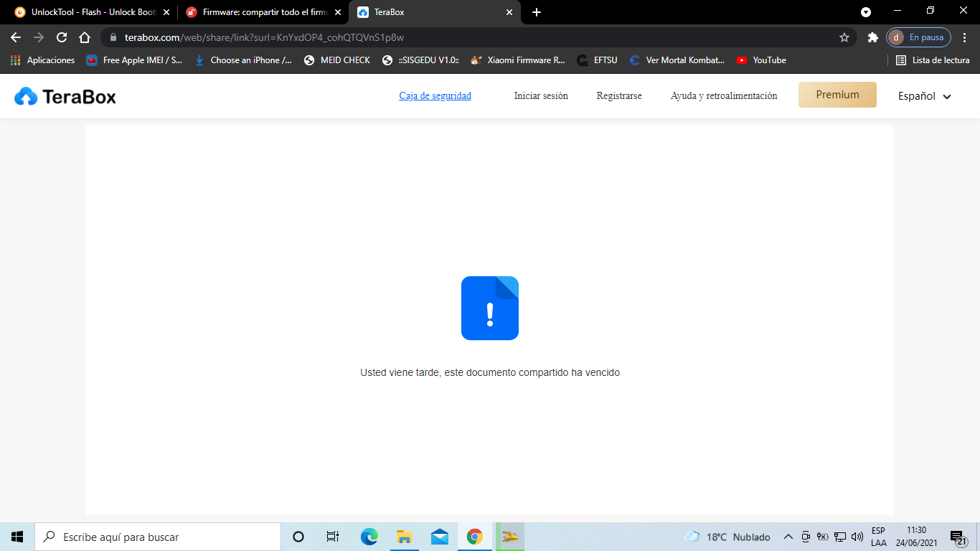
Task: Open the MEID CHECK bookmark
Action: 337,60
